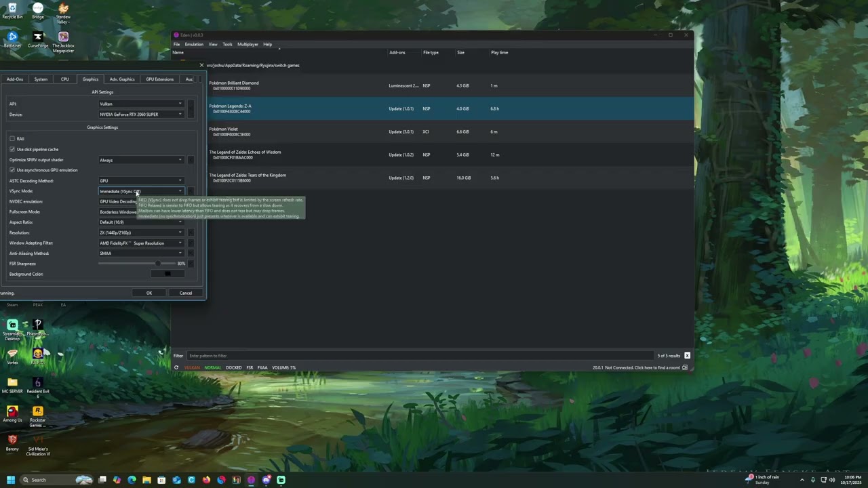Click the multiplayer room icon in status bar
The width and height of the screenshot is (868, 488).
click(685, 367)
